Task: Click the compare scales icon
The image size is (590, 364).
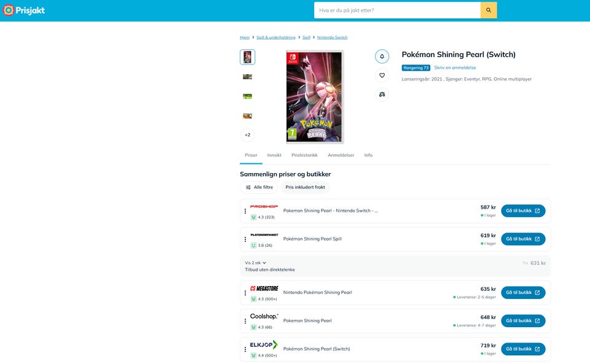Action: tap(382, 95)
